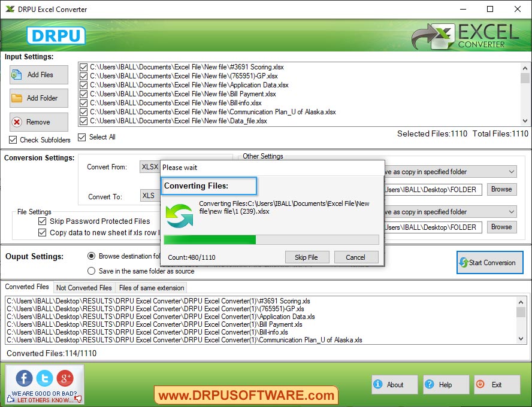Click the Skip File button
532x407 pixels.
tap(307, 257)
